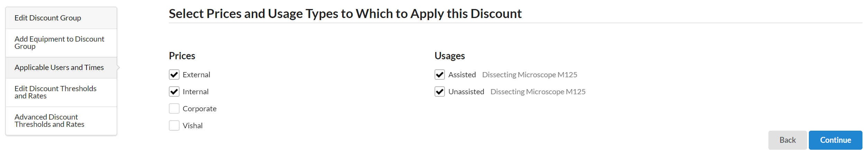This screenshot has height=157, width=868.
Task: Click the Back button
Action: (x=787, y=140)
